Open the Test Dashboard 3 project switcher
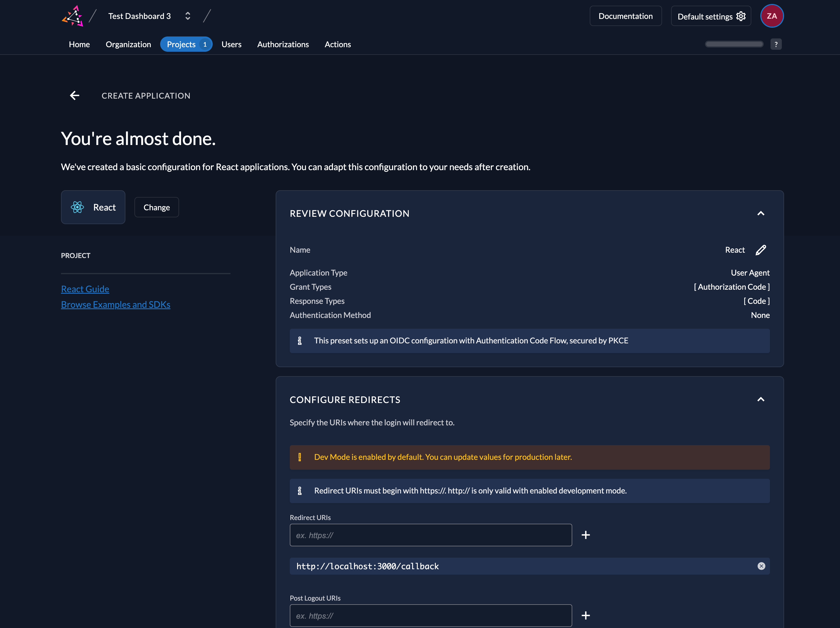Viewport: 840px width, 628px height. pyautogui.click(x=188, y=16)
